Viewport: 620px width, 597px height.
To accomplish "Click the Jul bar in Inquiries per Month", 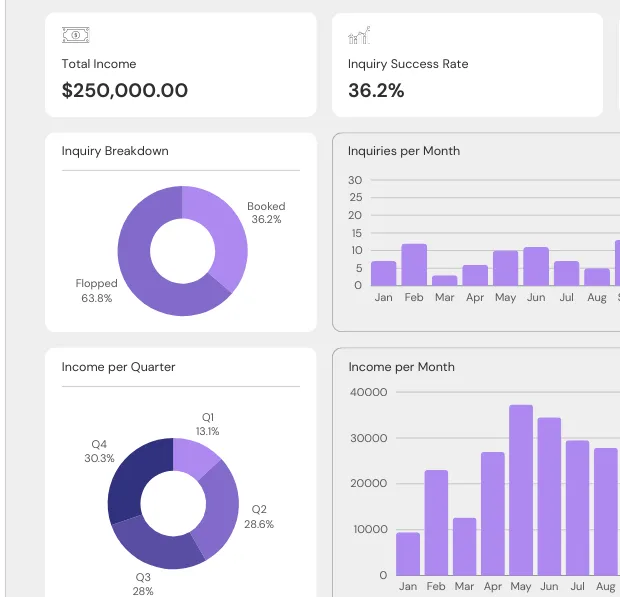I will (566, 273).
